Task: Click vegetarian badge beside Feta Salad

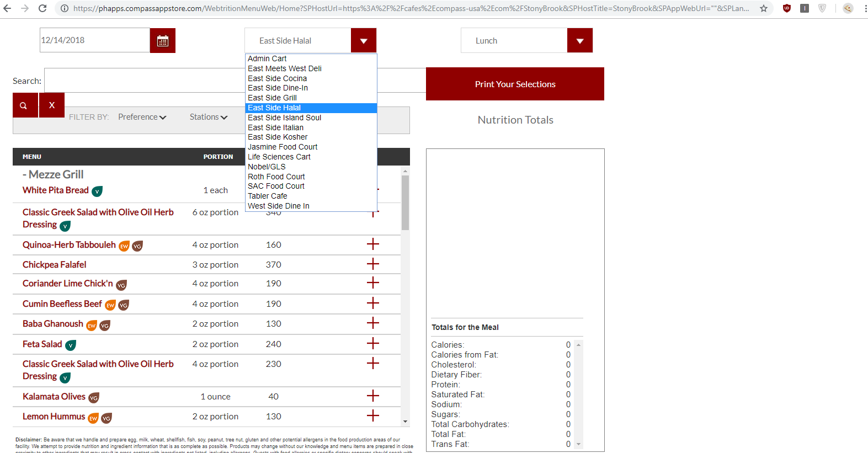Action: coord(71,345)
